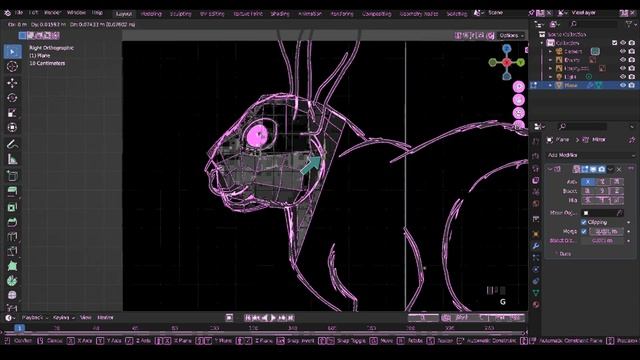Select the Spin tool
Screen dimensions: 640x360
[12, 281]
